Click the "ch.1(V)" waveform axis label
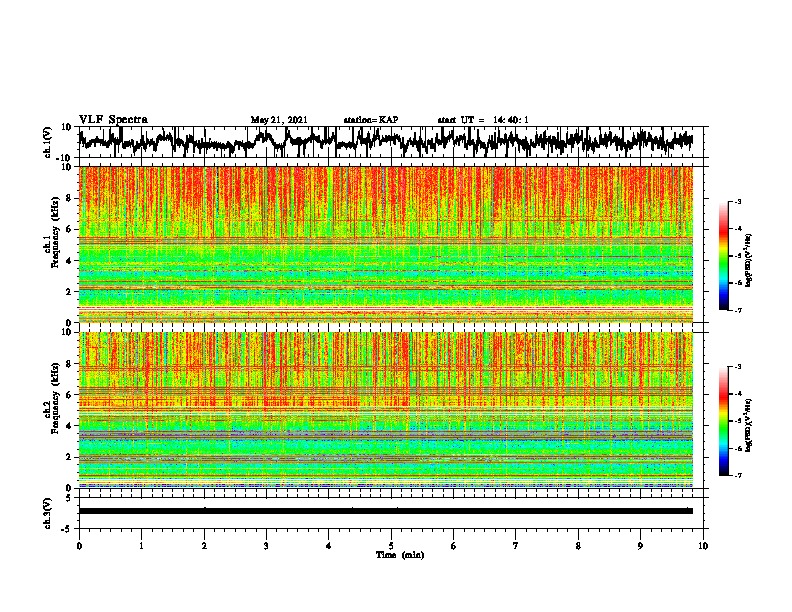 tap(47, 142)
